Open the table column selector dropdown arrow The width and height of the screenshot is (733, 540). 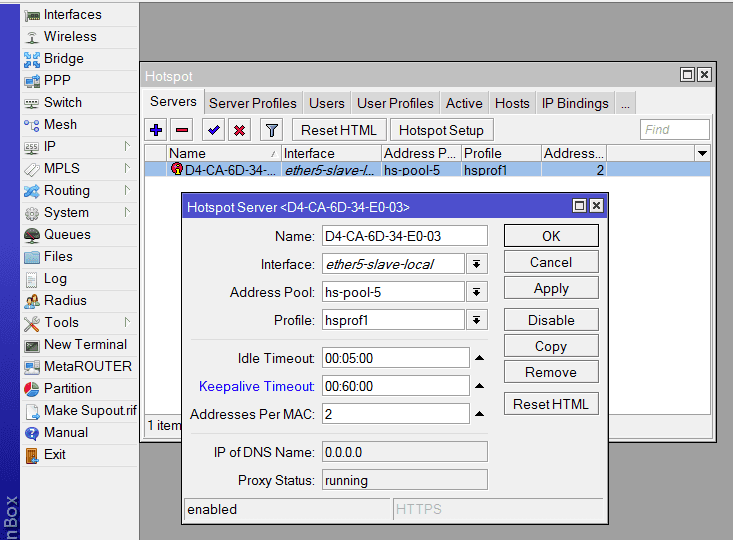[702, 153]
